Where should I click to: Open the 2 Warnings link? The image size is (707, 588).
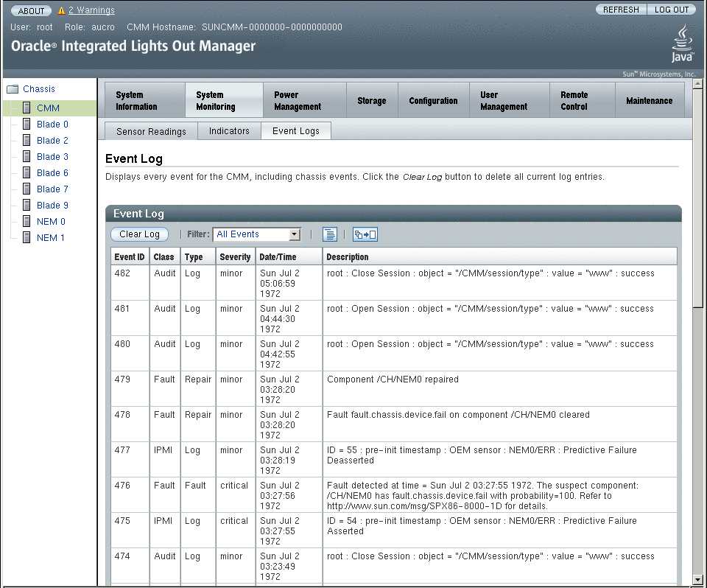pyautogui.click(x=91, y=10)
